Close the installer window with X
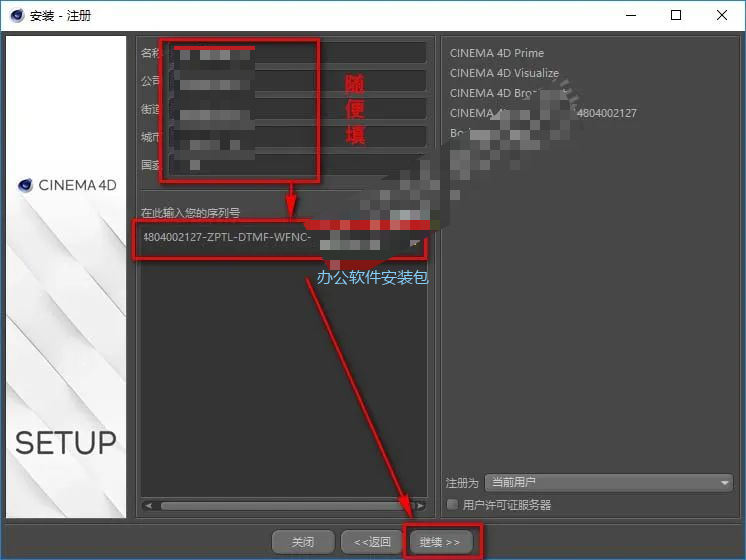Image resolution: width=746 pixels, height=560 pixels. [722, 15]
